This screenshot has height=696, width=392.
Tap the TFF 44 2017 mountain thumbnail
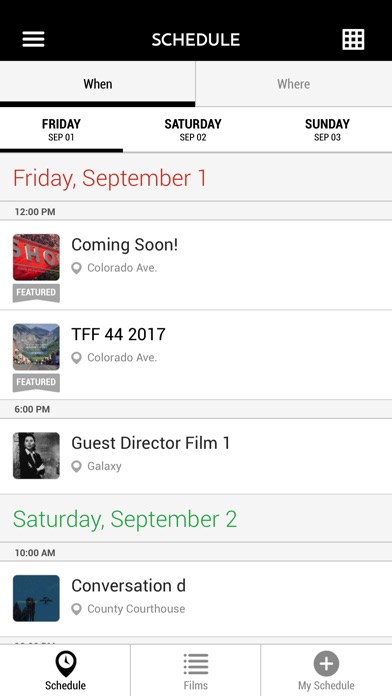(x=36, y=347)
